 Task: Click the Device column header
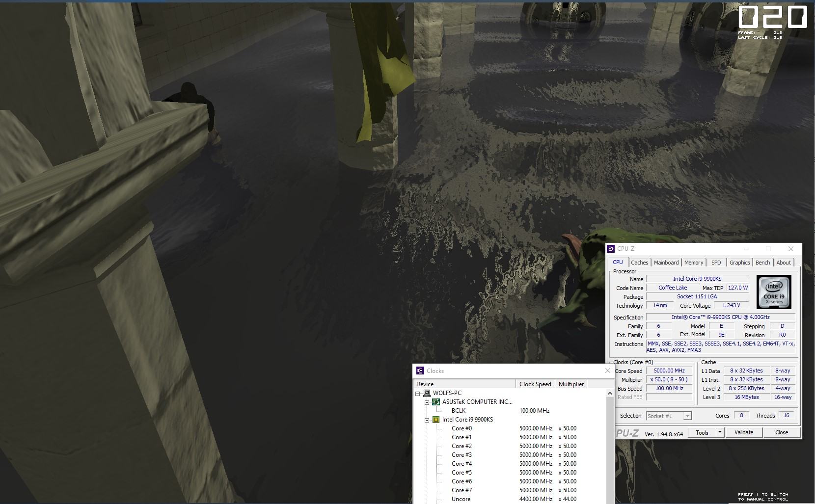click(464, 384)
